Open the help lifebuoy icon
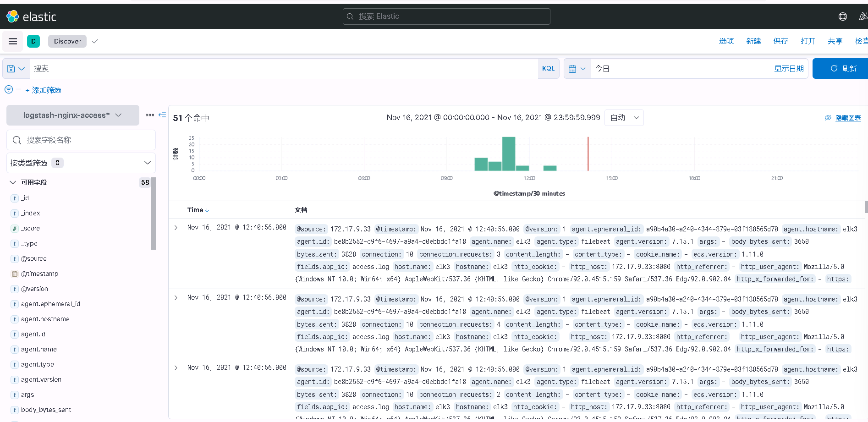 click(842, 16)
